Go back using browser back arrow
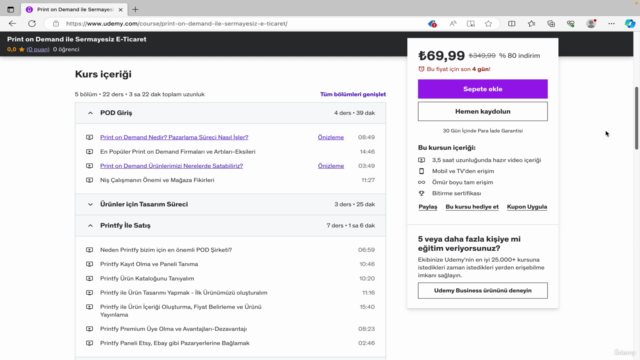Viewport: 640px width, 360px height. (x=12, y=24)
